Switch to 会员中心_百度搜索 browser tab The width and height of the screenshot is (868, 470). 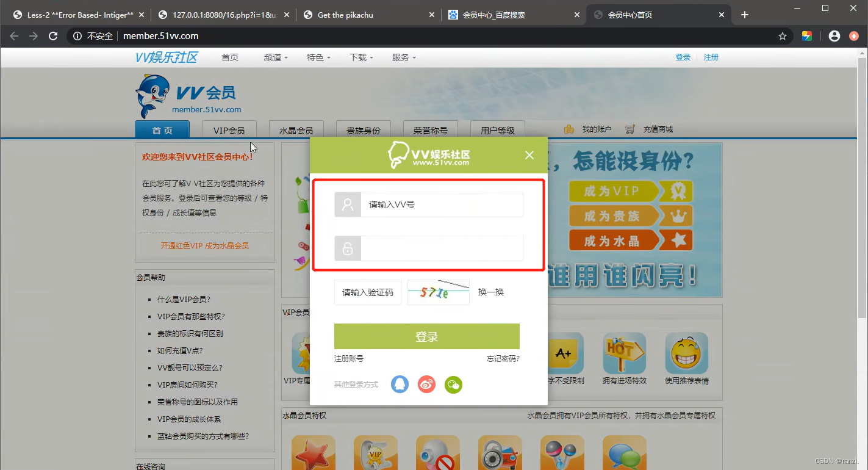point(514,15)
